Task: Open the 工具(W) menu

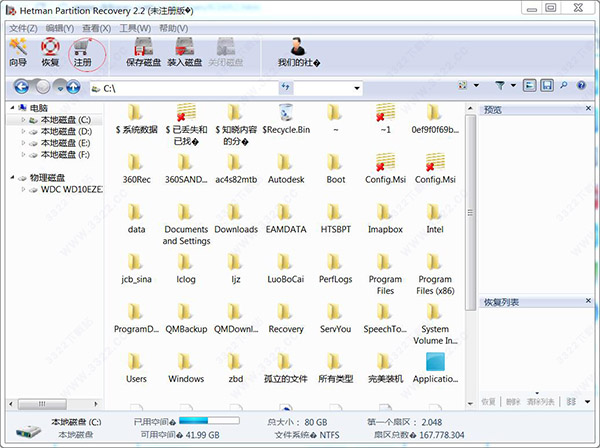Action: (x=135, y=28)
